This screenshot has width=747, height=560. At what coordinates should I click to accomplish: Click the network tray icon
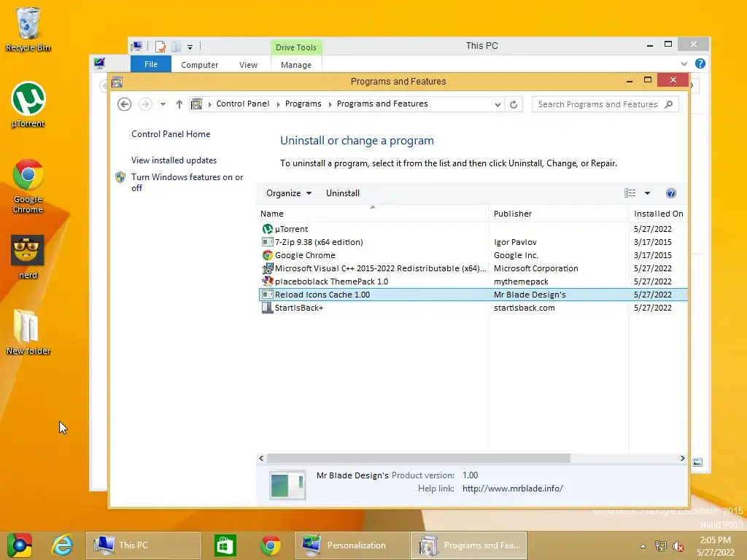pyautogui.click(x=661, y=546)
